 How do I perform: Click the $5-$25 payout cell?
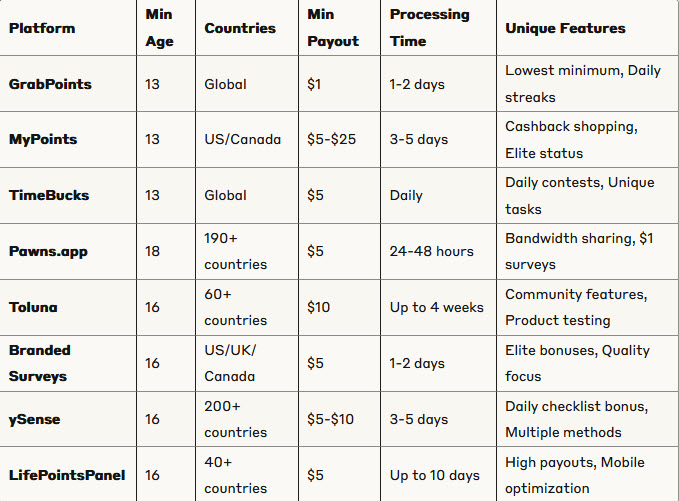pos(331,139)
